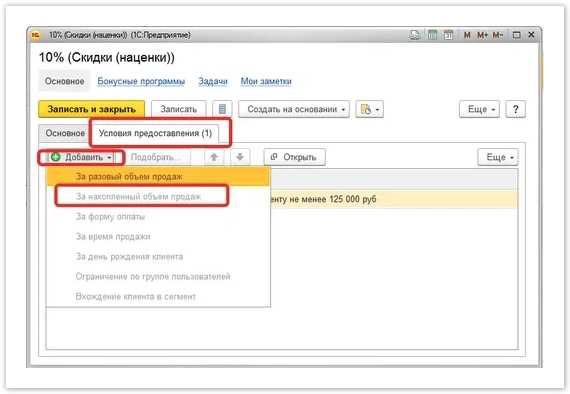This screenshot has height=394, width=570.
Task: Click the report list icon button near Записать
Action: coord(222,109)
